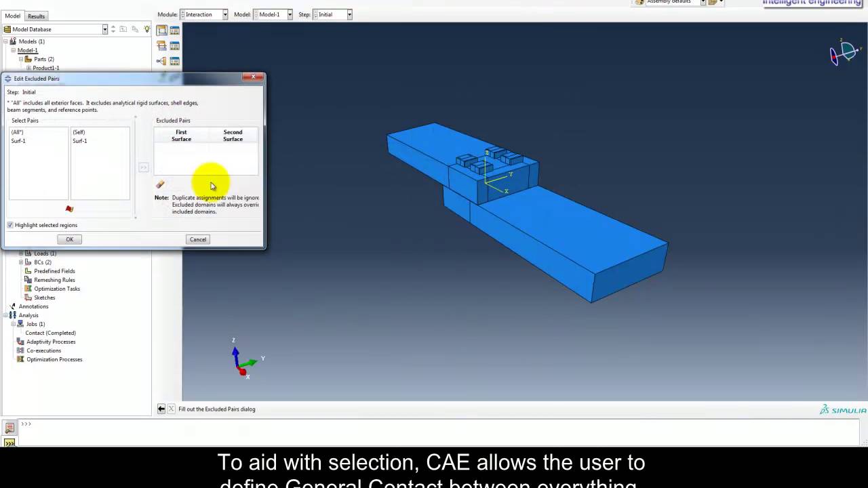Screen dimensions: 868x488
Task: Click the Predefined Fields icon
Action: (28, 271)
